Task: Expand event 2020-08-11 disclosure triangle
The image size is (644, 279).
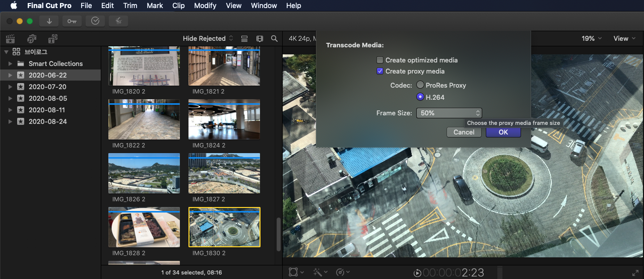Action: (10, 110)
